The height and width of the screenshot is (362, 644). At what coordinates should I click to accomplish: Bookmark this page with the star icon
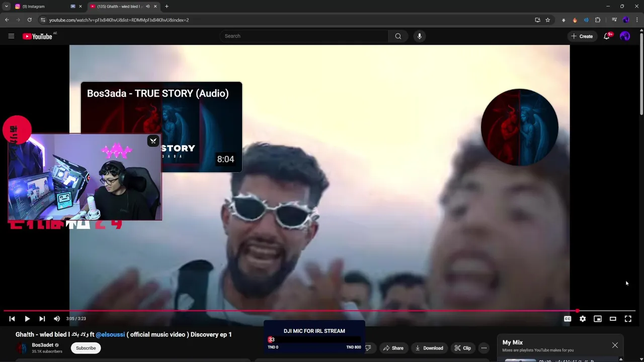pos(547,20)
